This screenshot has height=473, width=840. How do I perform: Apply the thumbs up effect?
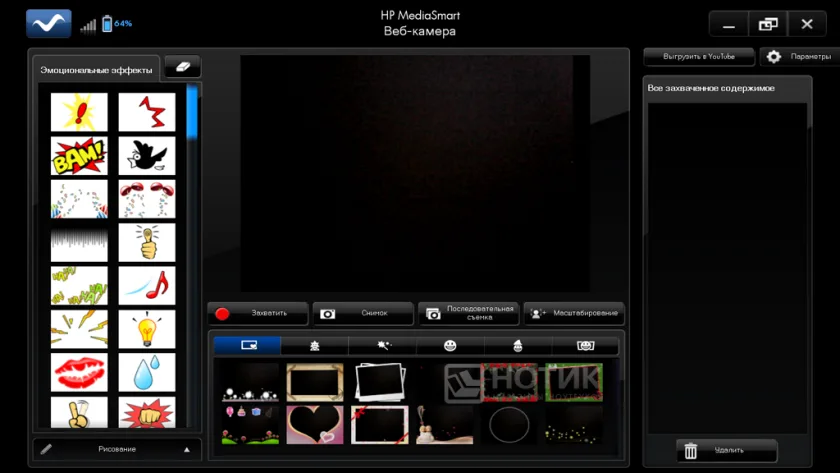click(147, 243)
